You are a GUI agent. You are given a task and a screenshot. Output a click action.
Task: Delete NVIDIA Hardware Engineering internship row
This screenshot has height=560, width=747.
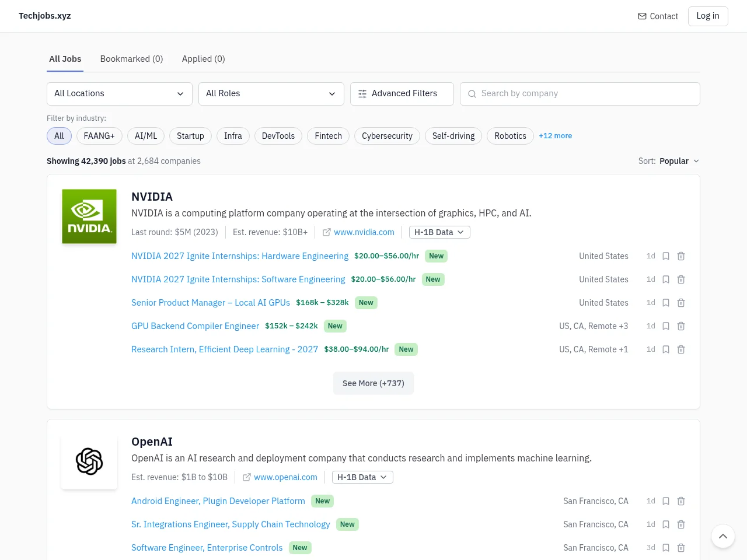coord(681,256)
